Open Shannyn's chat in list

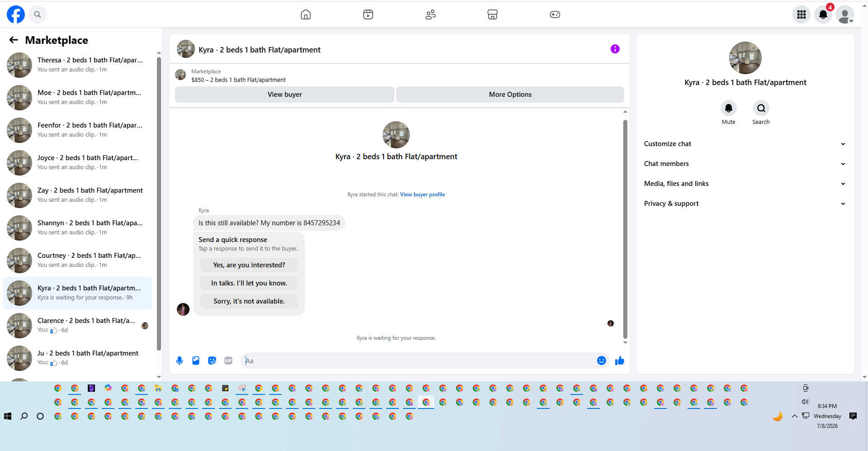coord(78,228)
